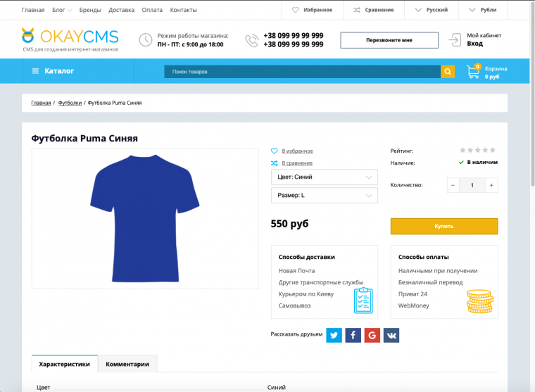Click the hamburger icon in Каталог
Image resolution: width=535 pixels, height=392 pixels.
coord(35,71)
